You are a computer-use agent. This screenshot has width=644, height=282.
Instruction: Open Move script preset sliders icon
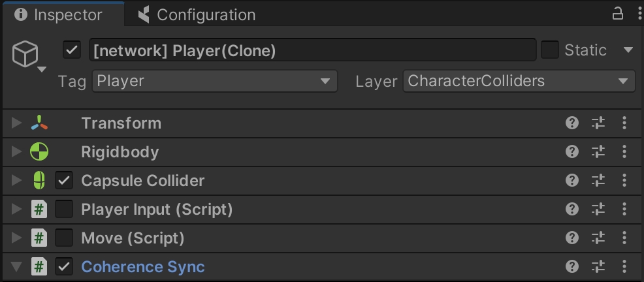(x=598, y=238)
